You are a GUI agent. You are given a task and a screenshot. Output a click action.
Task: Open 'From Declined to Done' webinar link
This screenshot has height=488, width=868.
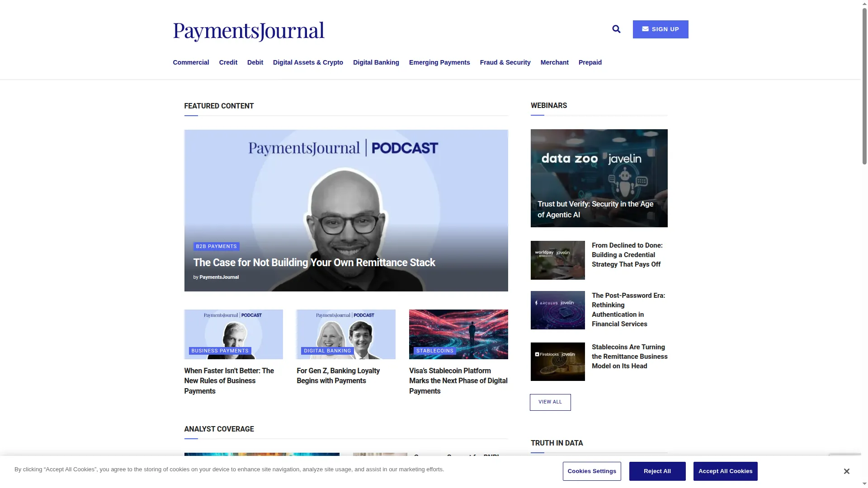(627, 255)
